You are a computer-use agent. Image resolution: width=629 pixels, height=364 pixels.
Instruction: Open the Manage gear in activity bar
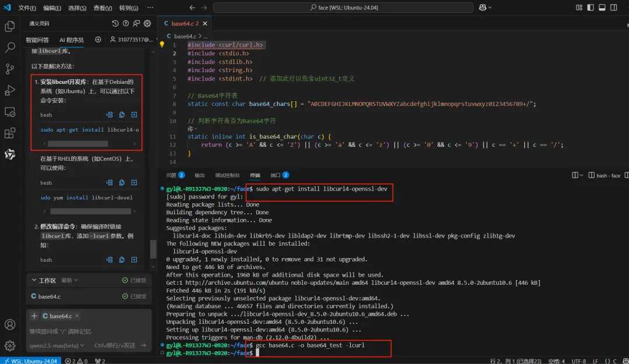[10, 345]
